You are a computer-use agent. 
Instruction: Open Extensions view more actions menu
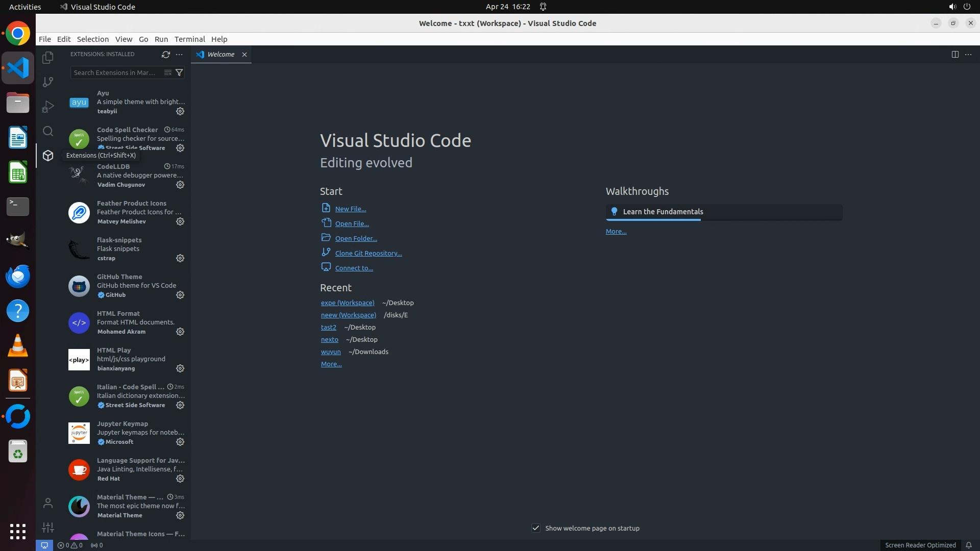[179, 54]
